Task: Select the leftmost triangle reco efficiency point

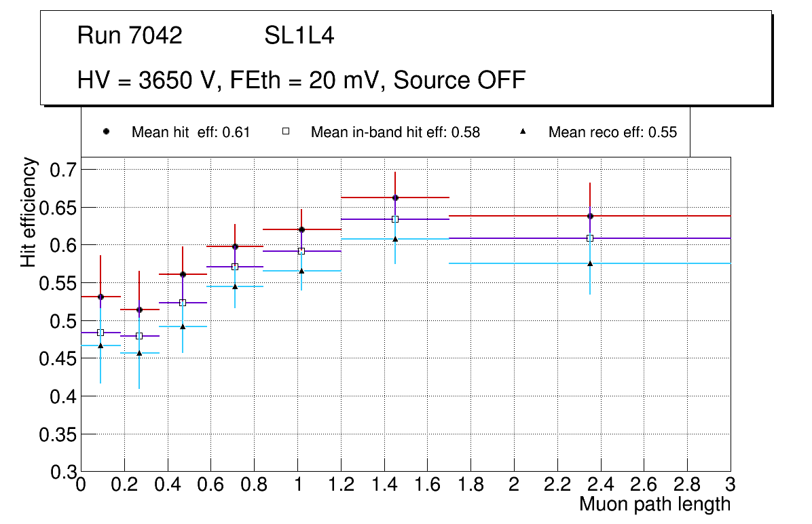Action: point(100,345)
